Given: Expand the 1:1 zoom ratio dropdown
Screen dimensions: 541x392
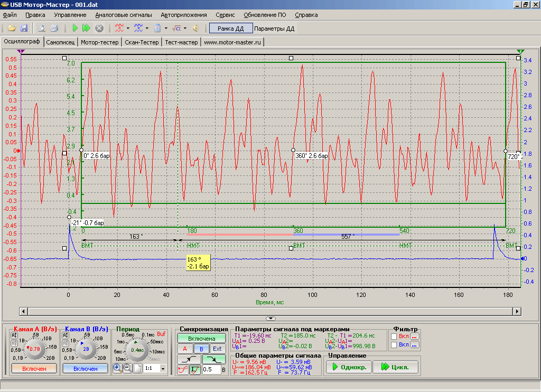Looking at the screenshot, I should tap(163, 368).
